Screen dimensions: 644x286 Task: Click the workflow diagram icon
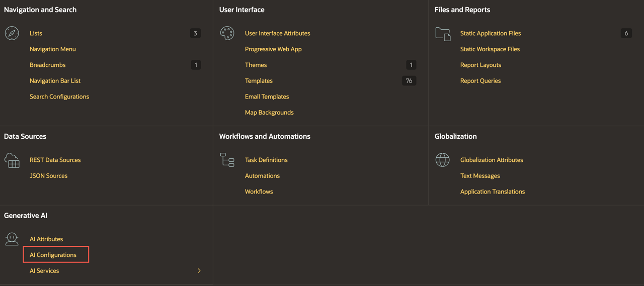pos(227,160)
